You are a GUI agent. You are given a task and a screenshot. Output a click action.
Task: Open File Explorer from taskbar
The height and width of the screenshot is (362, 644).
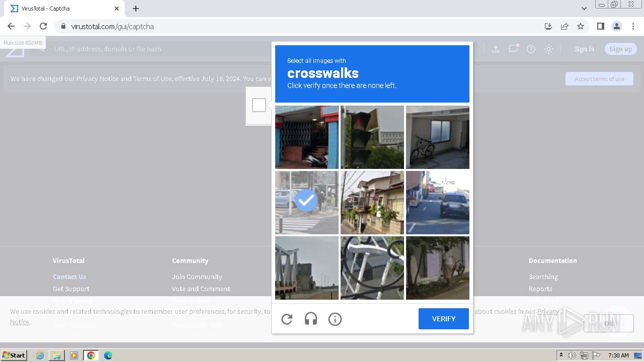[57, 355]
